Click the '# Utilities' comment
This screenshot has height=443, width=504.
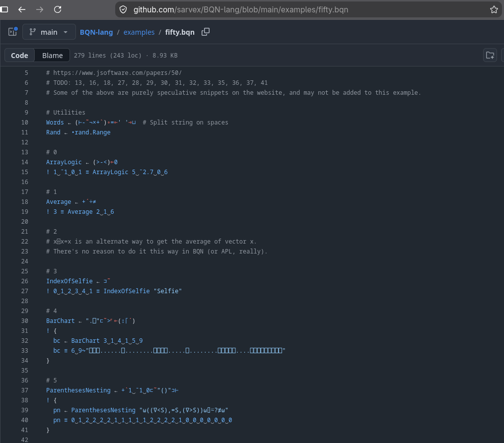pyautogui.click(x=66, y=112)
